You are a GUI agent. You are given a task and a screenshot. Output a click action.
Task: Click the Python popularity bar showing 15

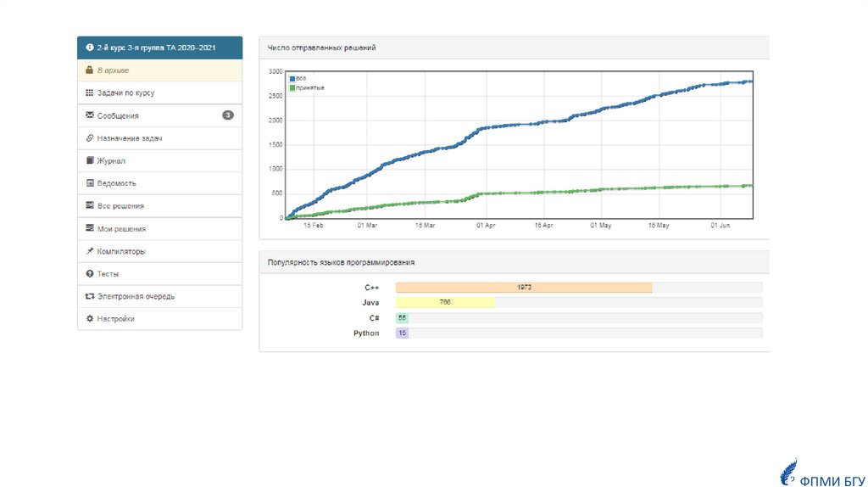pyautogui.click(x=402, y=333)
